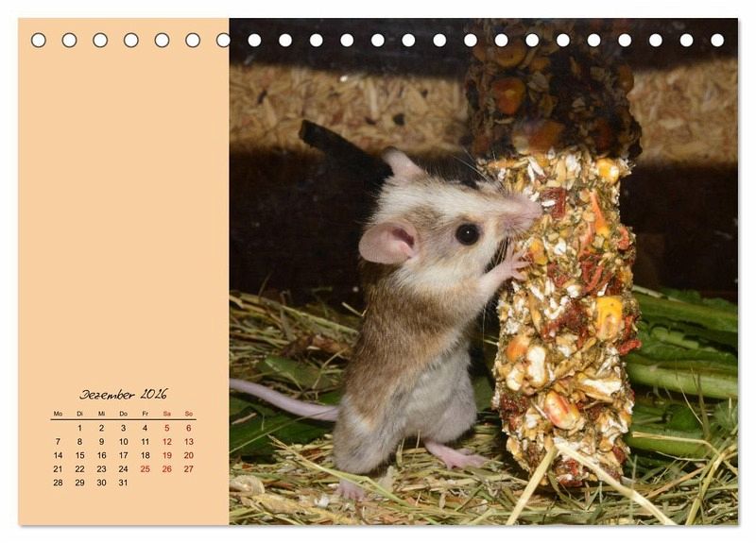Viewport: 756px width, 543px height.
Task: Select day 7 in the calendar
Action: (58, 441)
